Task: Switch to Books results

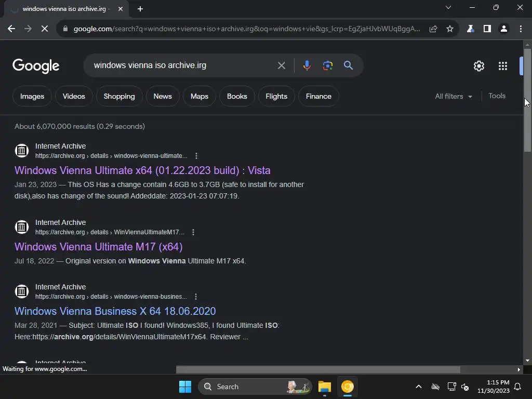Action: point(237,96)
